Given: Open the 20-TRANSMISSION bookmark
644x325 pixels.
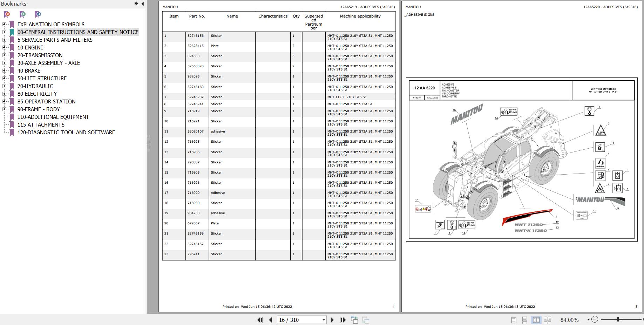Looking at the screenshot, I should pos(40,55).
